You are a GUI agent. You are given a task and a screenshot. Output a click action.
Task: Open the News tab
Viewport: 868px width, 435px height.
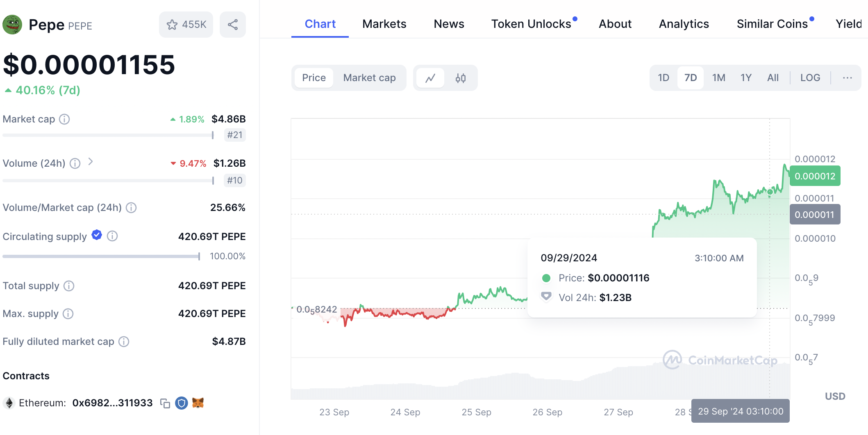(449, 24)
